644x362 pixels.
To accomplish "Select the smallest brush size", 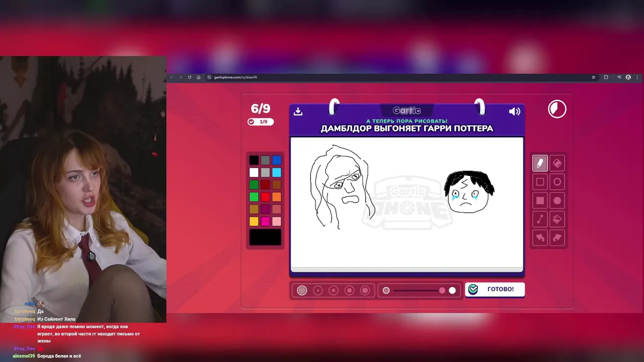I will pyautogui.click(x=302, y=290).
